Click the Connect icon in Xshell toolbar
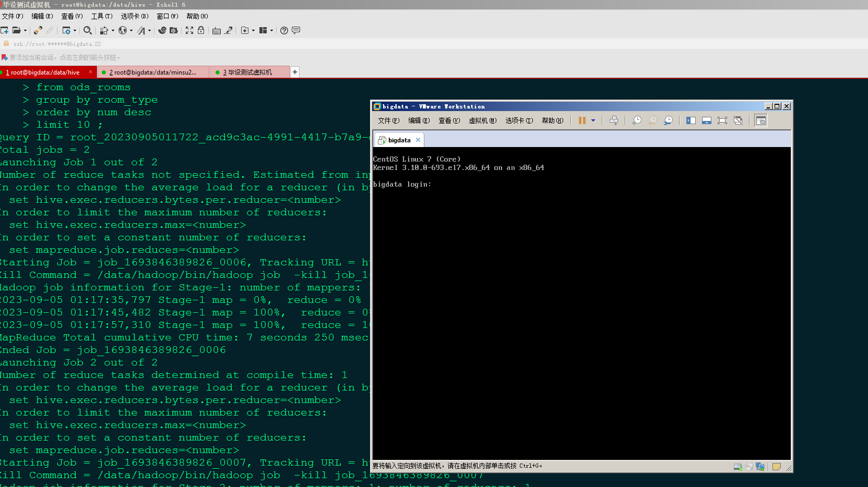868x487 pixels. (x=38, y=30)
